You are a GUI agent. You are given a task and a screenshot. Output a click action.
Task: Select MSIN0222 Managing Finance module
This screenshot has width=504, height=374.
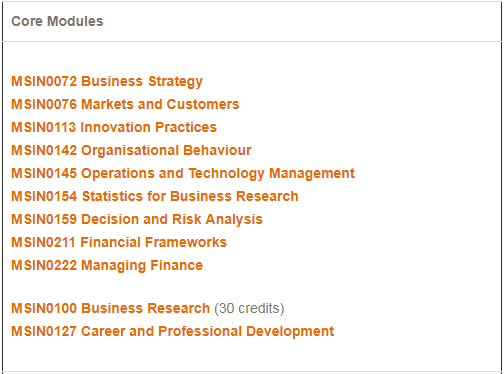[107, 266]
